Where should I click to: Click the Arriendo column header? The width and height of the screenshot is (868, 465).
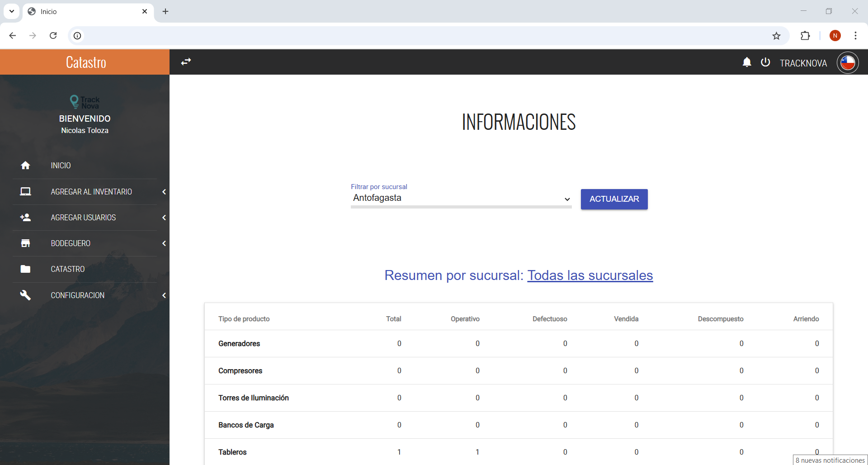[x=806, y=319]
